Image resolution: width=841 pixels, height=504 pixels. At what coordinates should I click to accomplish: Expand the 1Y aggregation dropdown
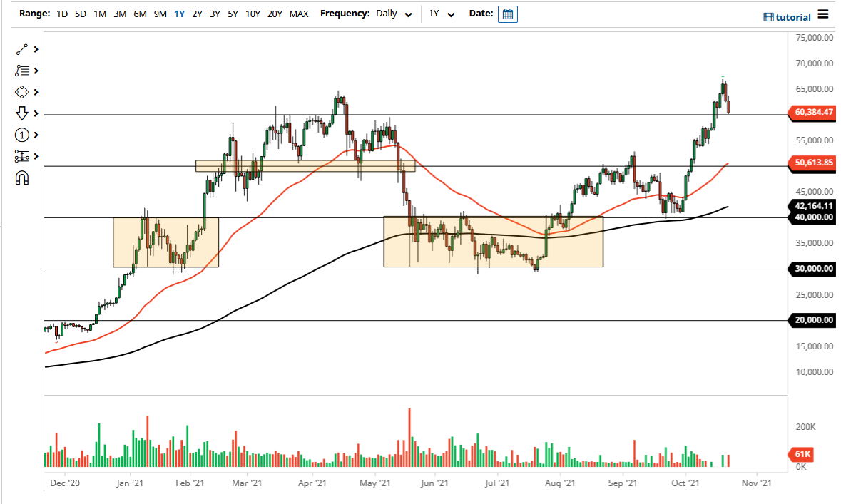[x=449, y=14]
